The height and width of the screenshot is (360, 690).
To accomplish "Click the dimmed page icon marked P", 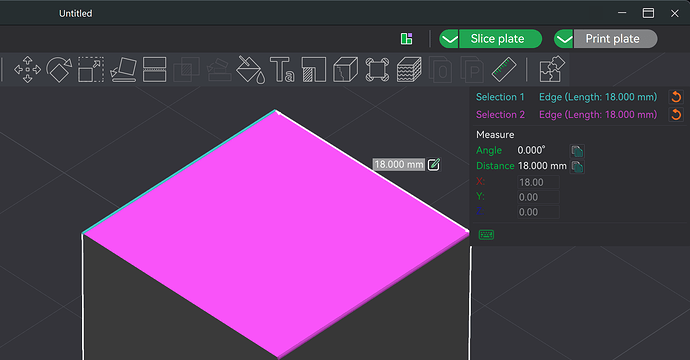I will tap(472, 70).
